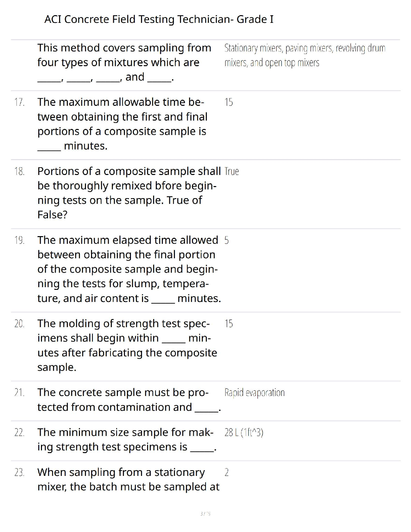Click the question about protecting the concrete sample
The height and width of the screenshot is (532, 411).
click(x=129, y=400)
